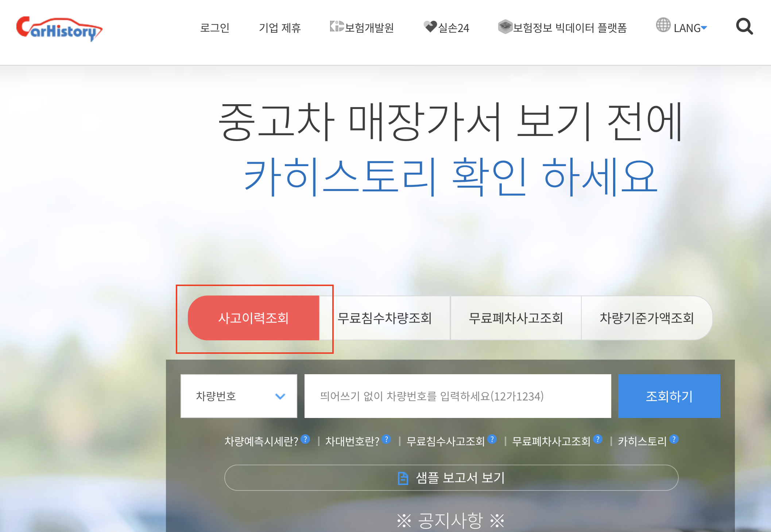Viewport: 771px width, 532px height.
Task: Open 보험정보 빅데이터 플랫폼 link
Action: [569, 28]
